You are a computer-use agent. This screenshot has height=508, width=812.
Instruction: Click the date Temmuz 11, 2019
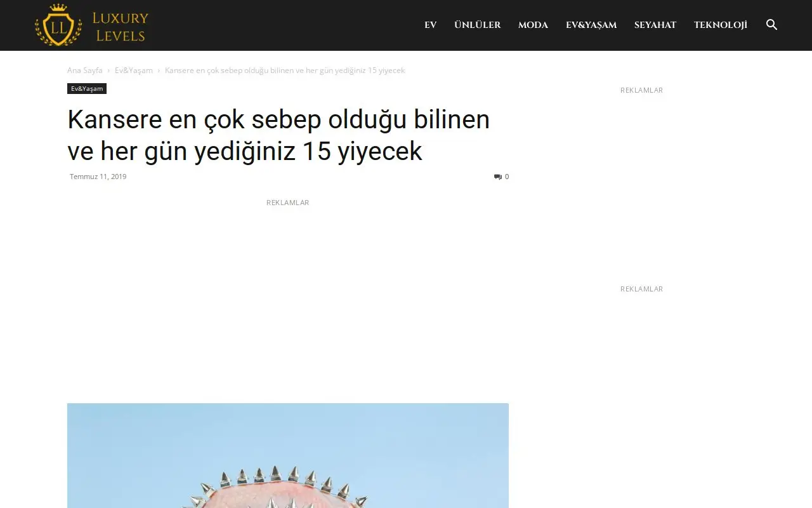click(x=98, y=177)
